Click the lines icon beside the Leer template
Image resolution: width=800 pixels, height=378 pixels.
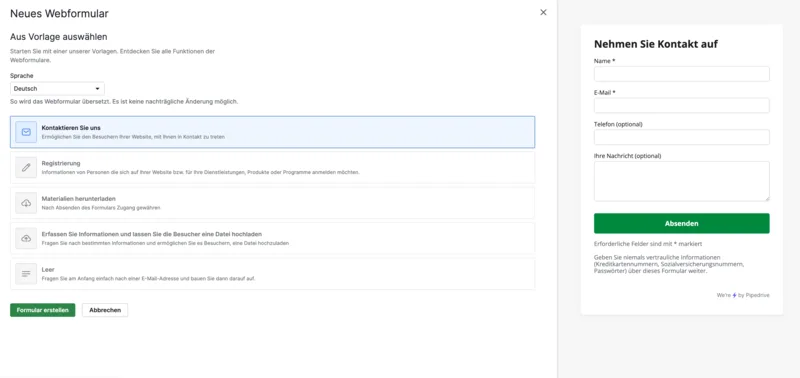(26, 274)
